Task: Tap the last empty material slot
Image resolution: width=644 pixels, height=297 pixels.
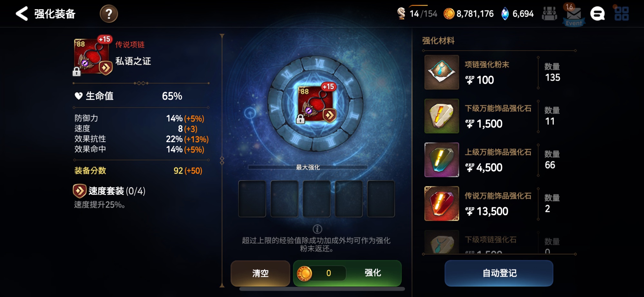Action: click(x=381, y=199)
